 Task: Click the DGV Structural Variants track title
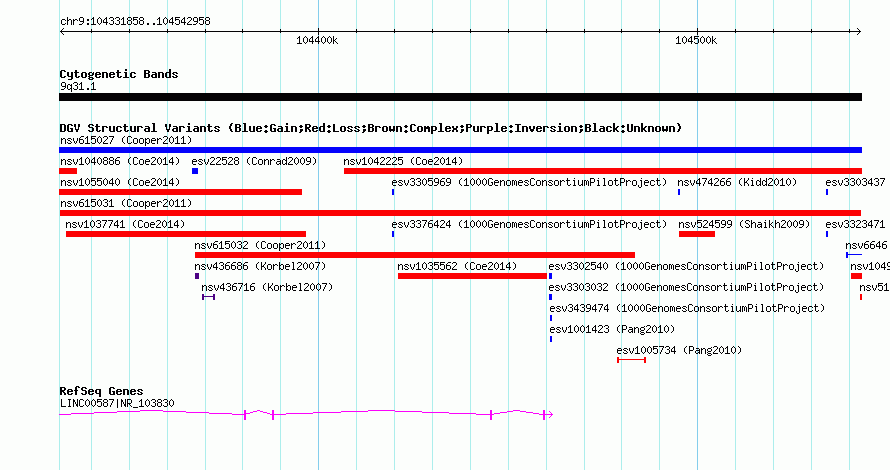370,128
